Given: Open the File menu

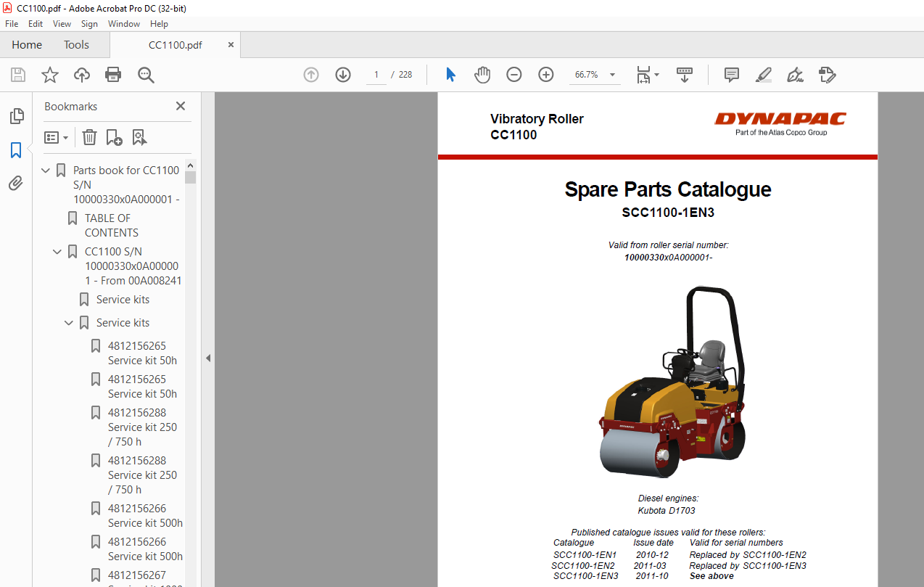Looking at the screenshot, I should (12, 24).
